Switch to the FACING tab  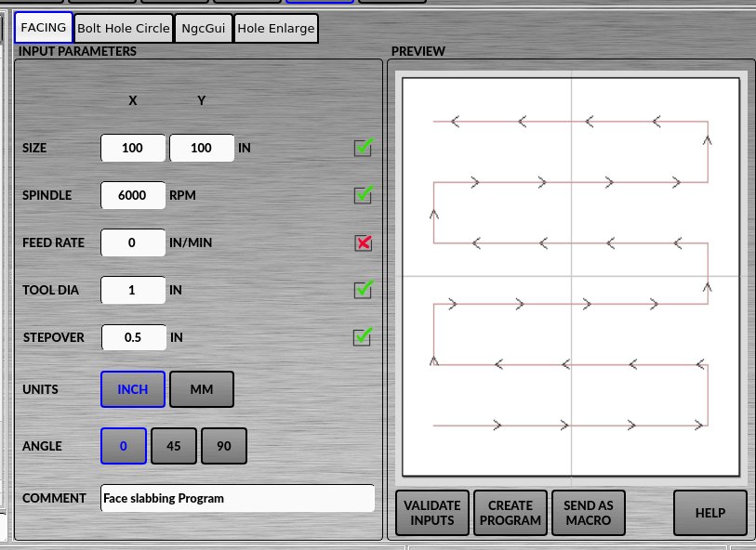click(x=44, y=28)
